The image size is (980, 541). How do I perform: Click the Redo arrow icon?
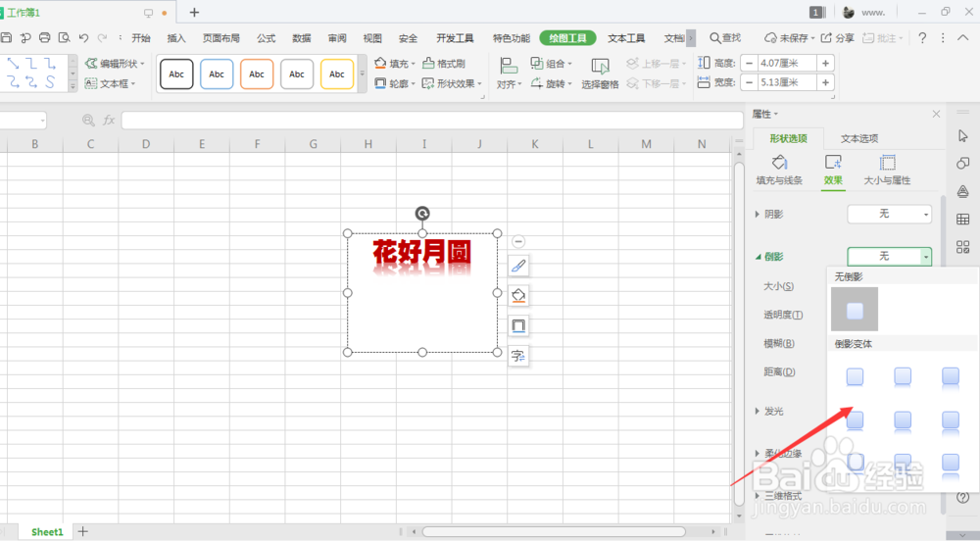point(102,37)
